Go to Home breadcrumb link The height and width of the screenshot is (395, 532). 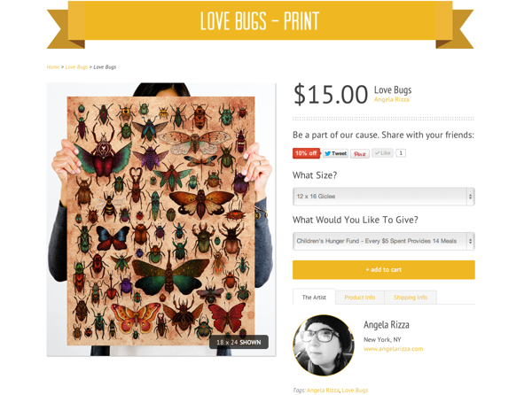(x=53, y=67)
